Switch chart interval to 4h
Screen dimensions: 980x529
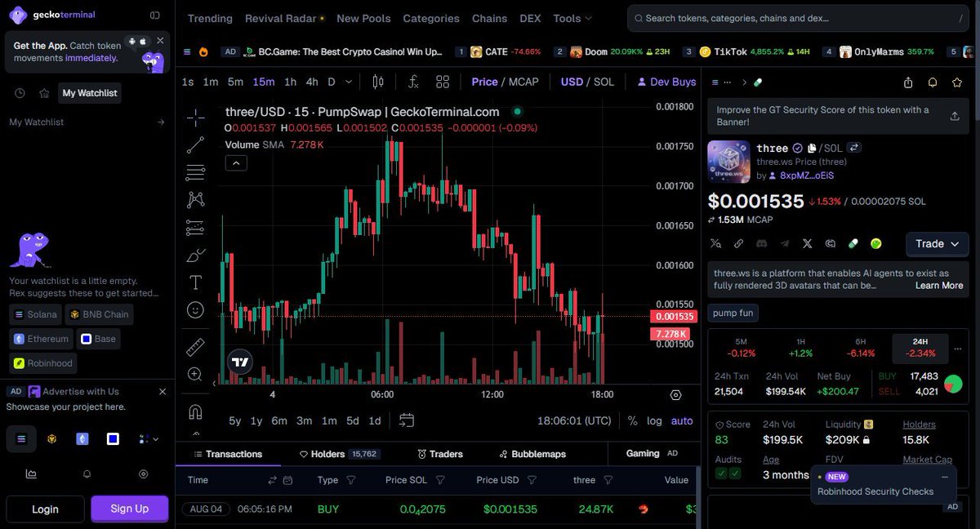(x=312, y=82)
